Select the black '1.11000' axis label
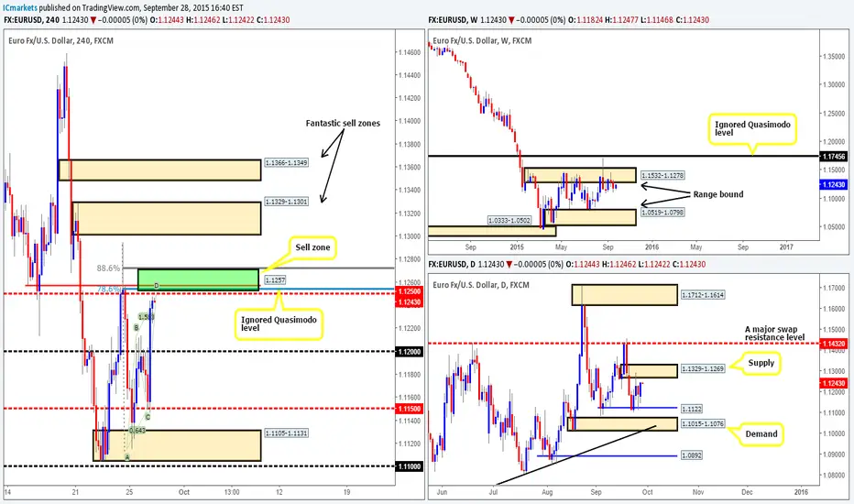Screen dimensions: 854x504 409,467
